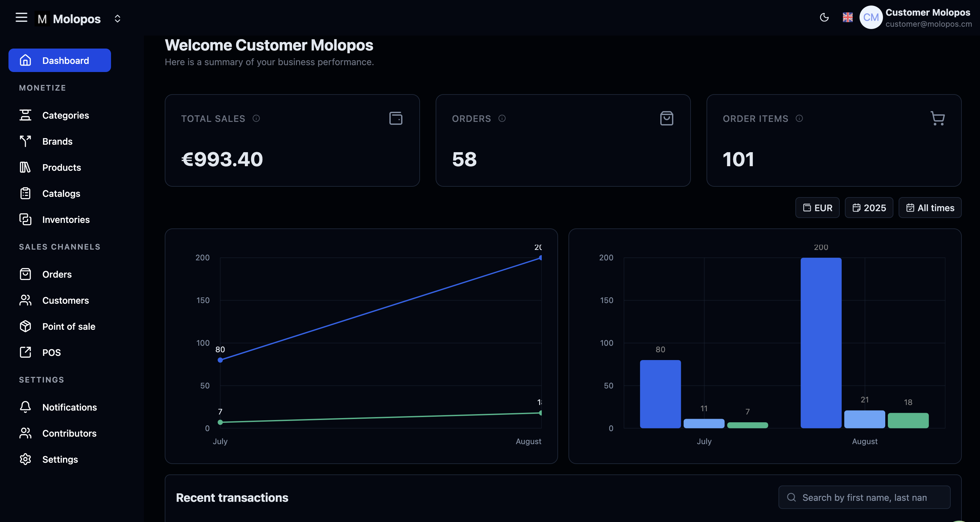Click the wallet icon in Total Sales

[x=396, y=118]
